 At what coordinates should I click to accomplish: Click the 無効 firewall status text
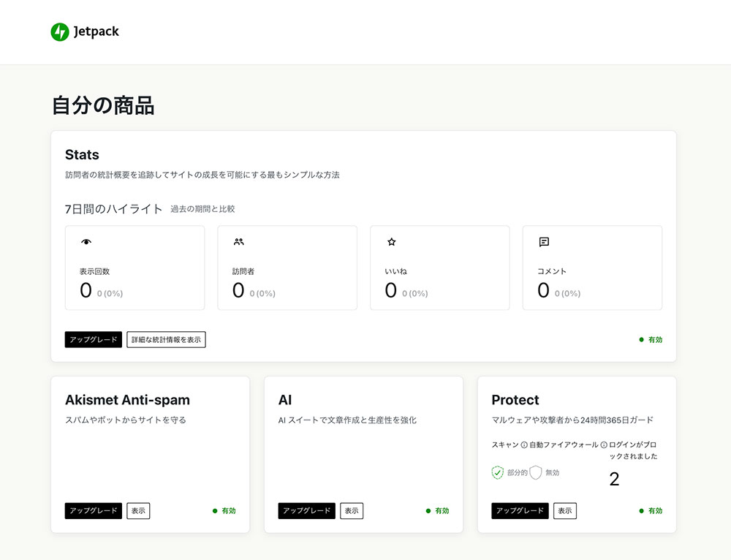[553, 473]
